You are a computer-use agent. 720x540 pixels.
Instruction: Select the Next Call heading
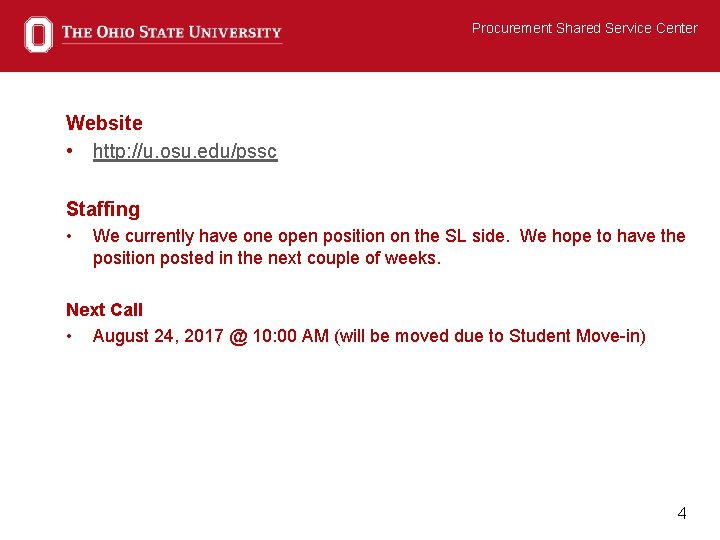(105, 310)
